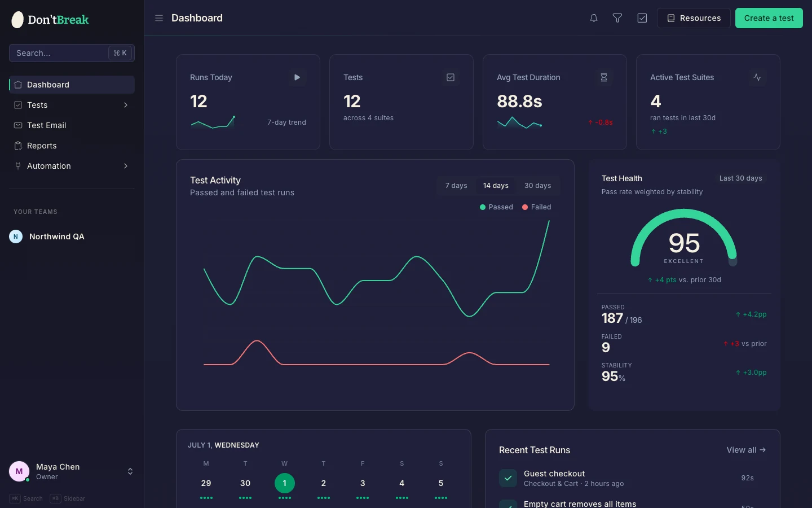The height and width of the screenshot is (508, 812).
Task: Expand the Automation submenu chevron
Action: point(126,166)
